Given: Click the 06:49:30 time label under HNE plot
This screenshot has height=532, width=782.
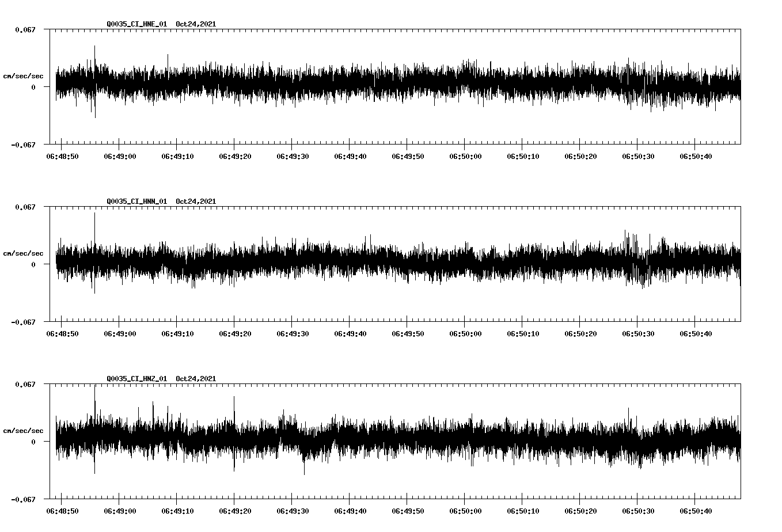Looking at the screenshot, I should [293, 157].
